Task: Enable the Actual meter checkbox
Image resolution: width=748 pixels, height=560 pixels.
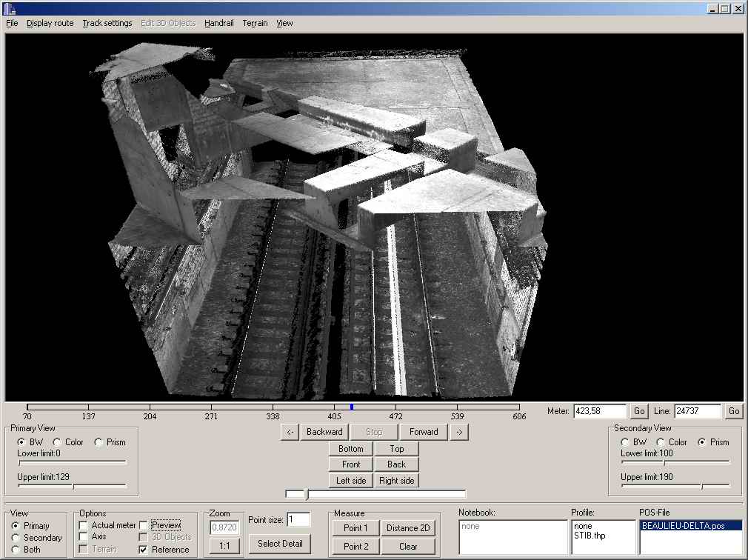Action: [x=84, y=525]
